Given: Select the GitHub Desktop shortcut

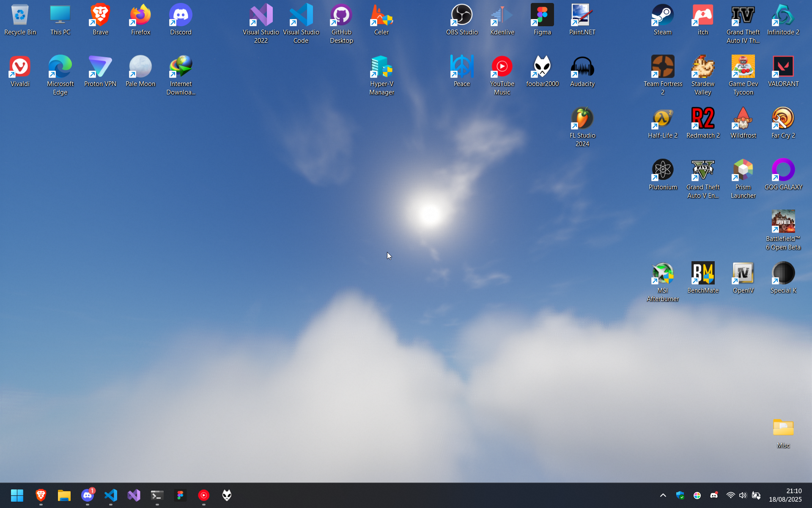Looking at the screenshot, I should click(x=341, y=24).
